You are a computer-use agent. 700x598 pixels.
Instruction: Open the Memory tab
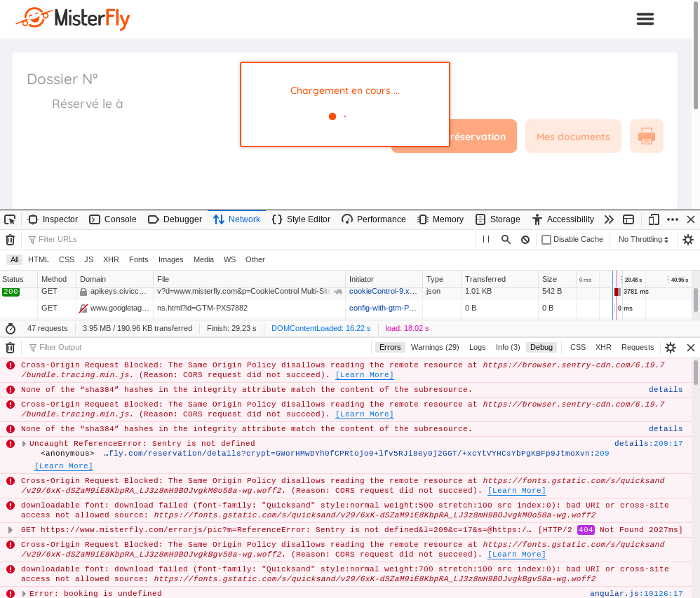440,219
